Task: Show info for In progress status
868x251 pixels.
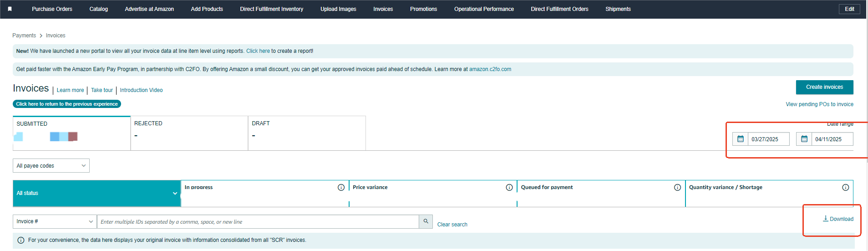Action: [x=341, y=187]
